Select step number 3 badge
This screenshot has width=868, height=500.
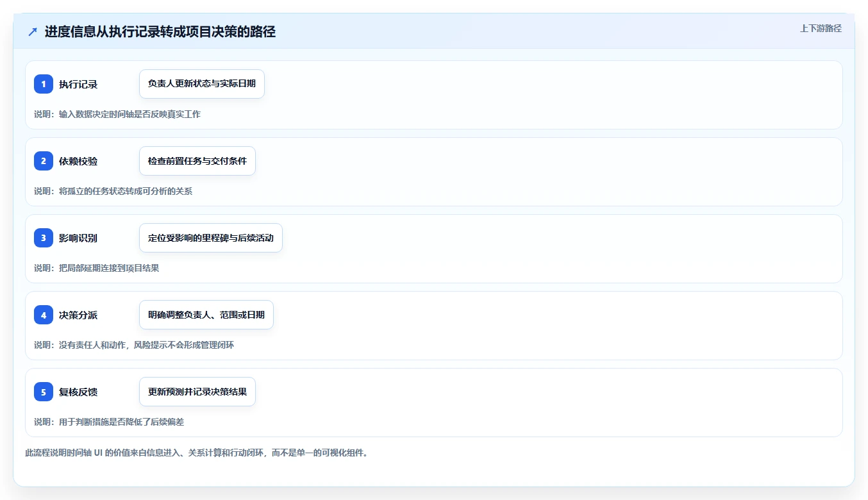(x=44, y=238)
